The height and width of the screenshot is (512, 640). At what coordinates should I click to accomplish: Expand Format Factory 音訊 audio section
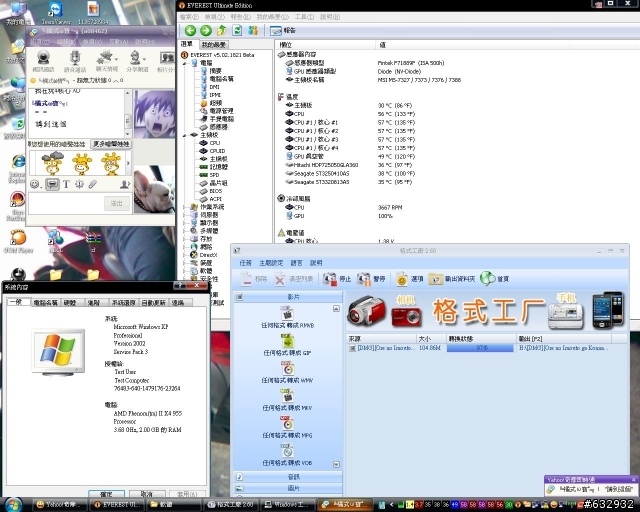[x=287, y=477]
